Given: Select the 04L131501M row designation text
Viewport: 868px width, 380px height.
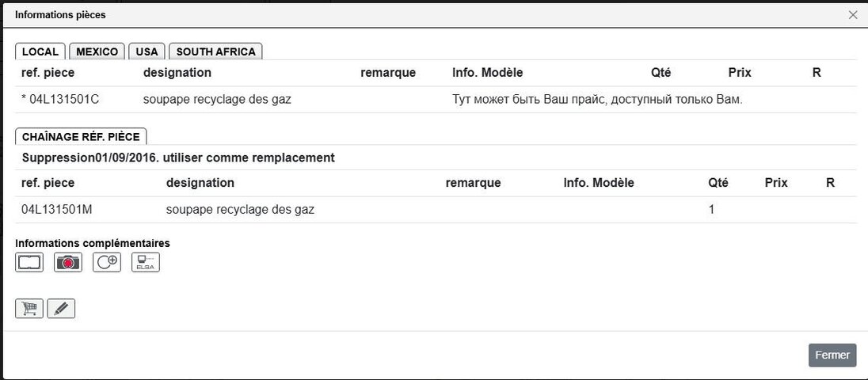Looking at the screenshot, I should 240,210.
